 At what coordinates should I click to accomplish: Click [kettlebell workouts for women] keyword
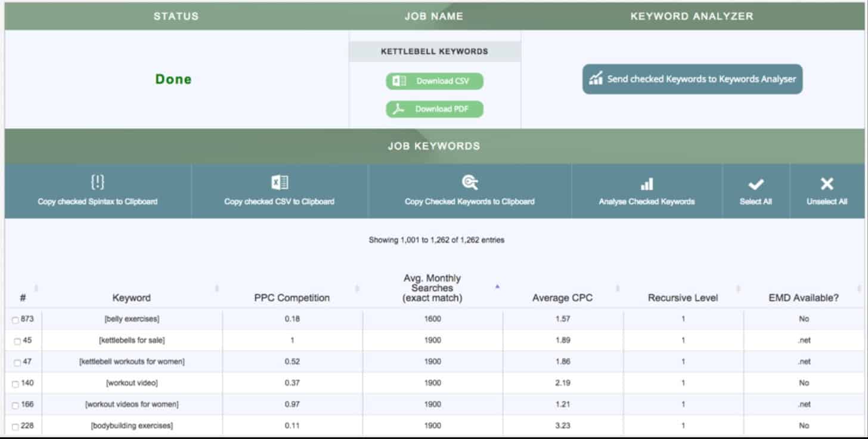tap(132, 362)
